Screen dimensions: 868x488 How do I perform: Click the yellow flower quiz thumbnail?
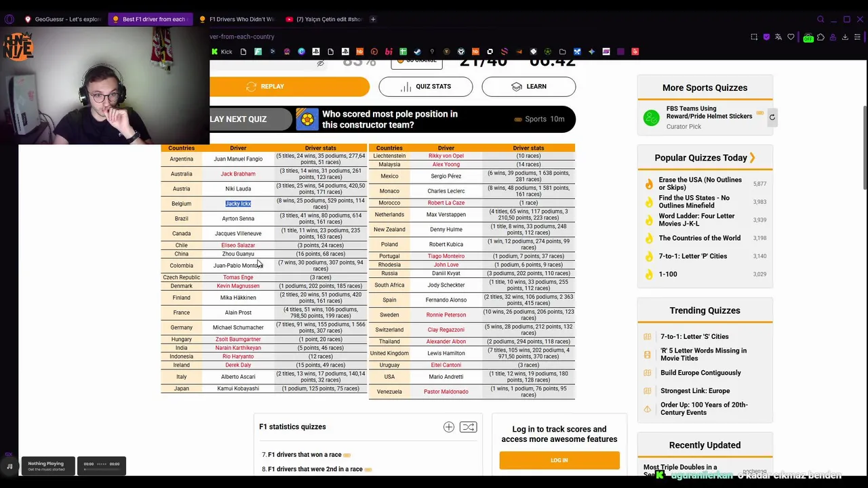[x=307, y=119]
